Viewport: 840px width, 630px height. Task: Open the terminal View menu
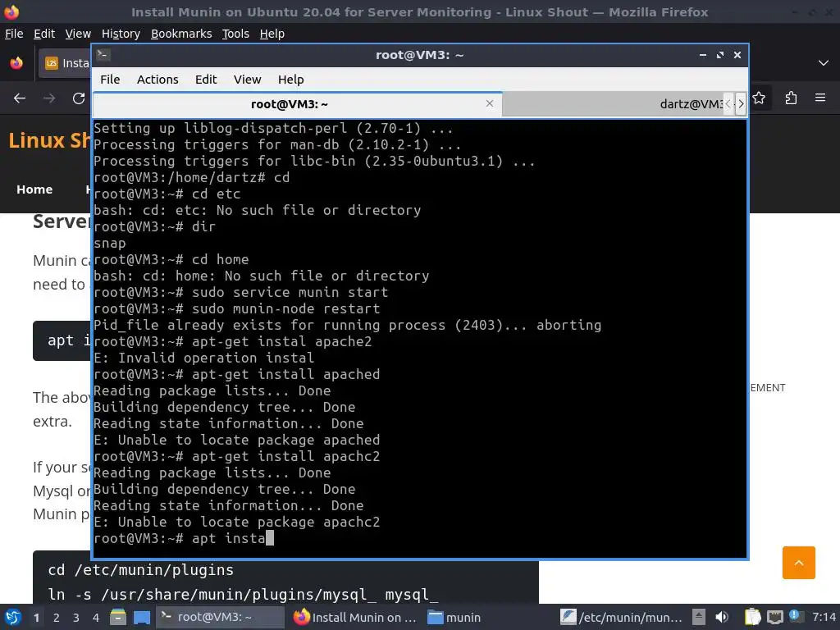pyautogui.click(x=247, y=80)
